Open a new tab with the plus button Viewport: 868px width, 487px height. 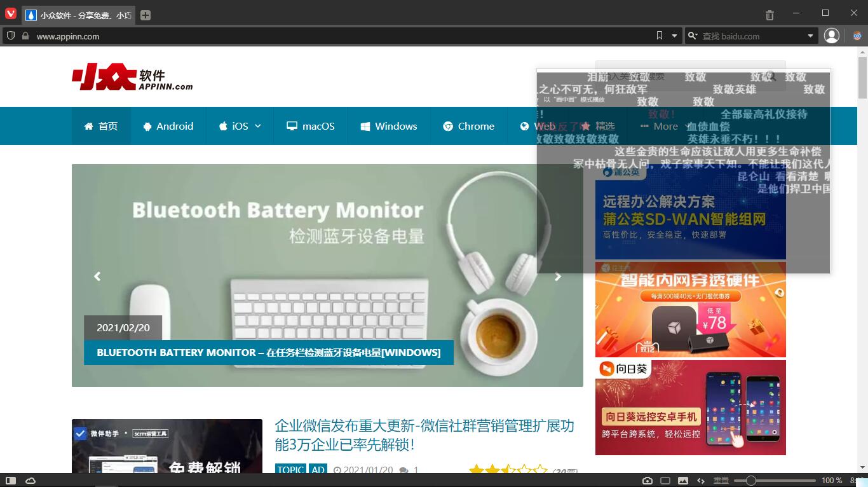[x=146, y=15]
